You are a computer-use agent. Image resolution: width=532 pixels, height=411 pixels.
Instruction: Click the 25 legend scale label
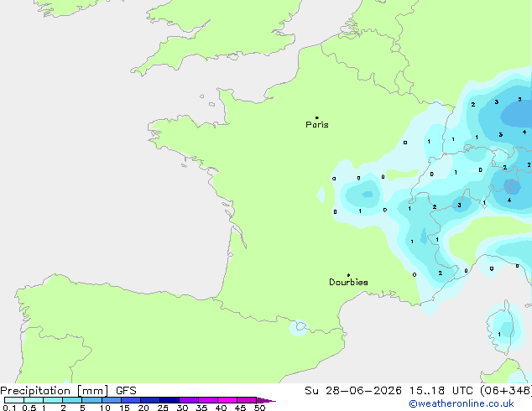point(163,408)
